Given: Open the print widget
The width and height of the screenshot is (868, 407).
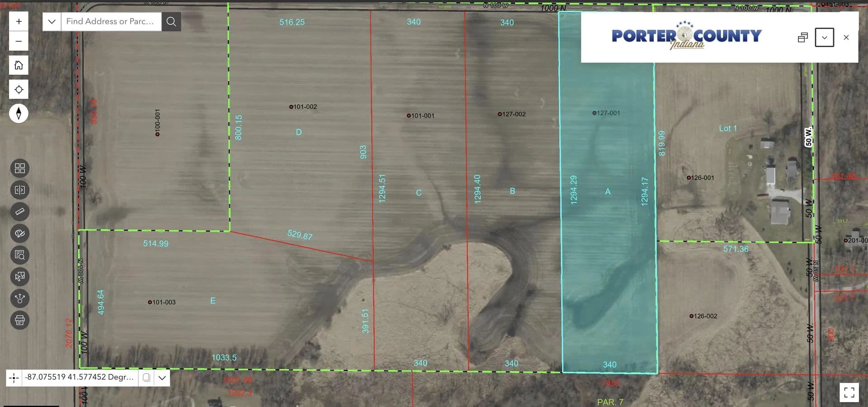Looking at the screenshot, I should click(x=20, y=320).
